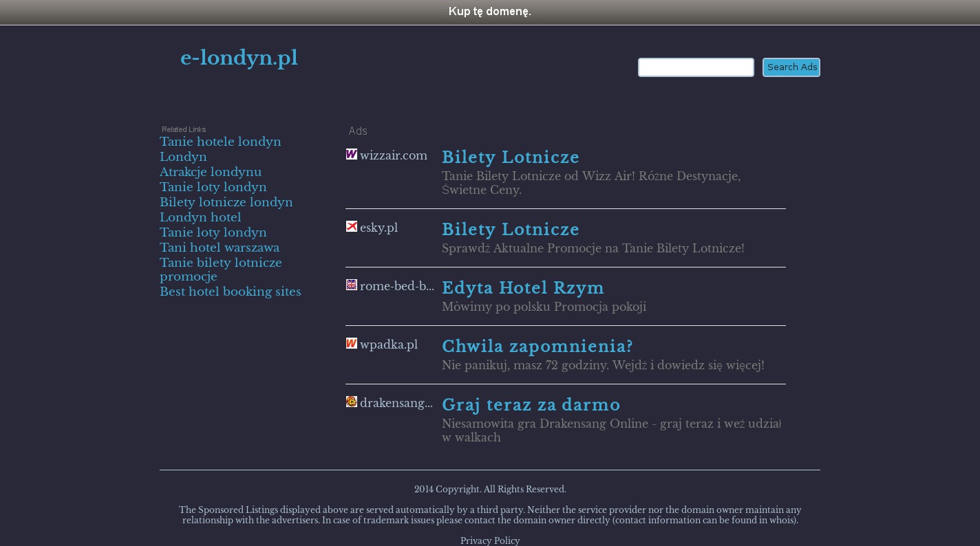The image size is (980, 546).
Task: Go to 'Londyn hotel' related link
Action: [200, 217]
